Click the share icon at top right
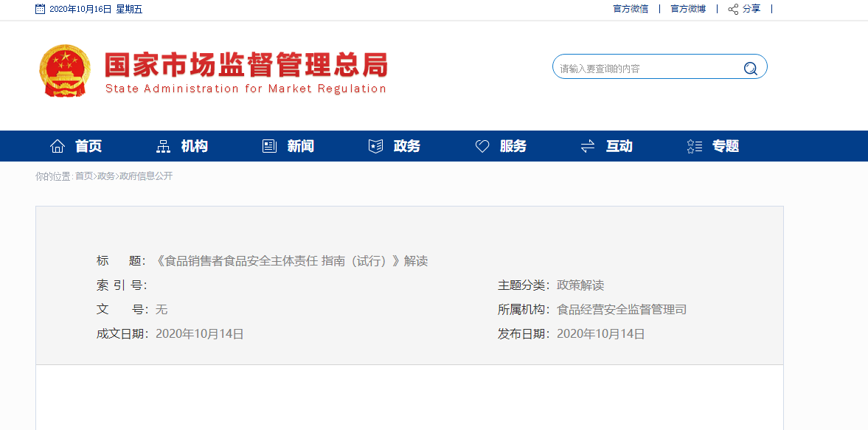Screen dimensions: 868x430 pyautogui.click(x=733, y=10)
